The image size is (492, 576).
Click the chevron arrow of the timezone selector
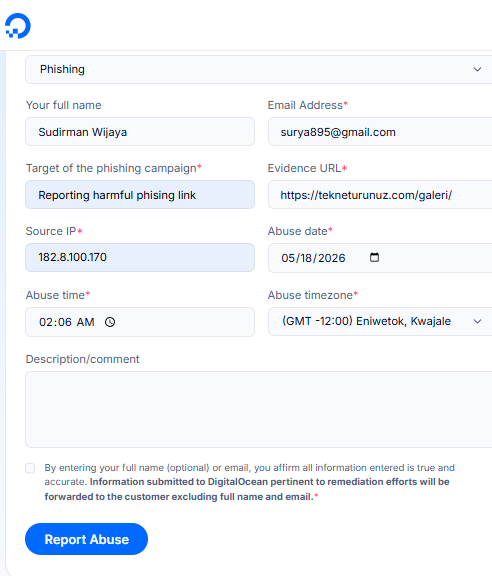[477, 321]
